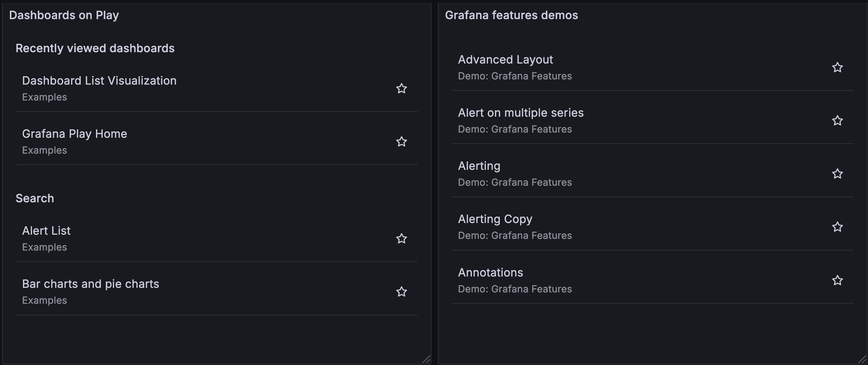Star the Dashboard List Visualization dashboard
868x365 pixels.
pyautogui.click(x=401, y=88)
